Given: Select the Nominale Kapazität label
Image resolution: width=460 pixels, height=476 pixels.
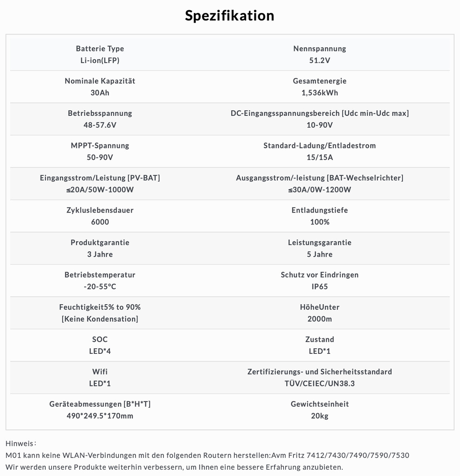Looking at the screenshot, I should pyautogui.click(x=100, y=81).
